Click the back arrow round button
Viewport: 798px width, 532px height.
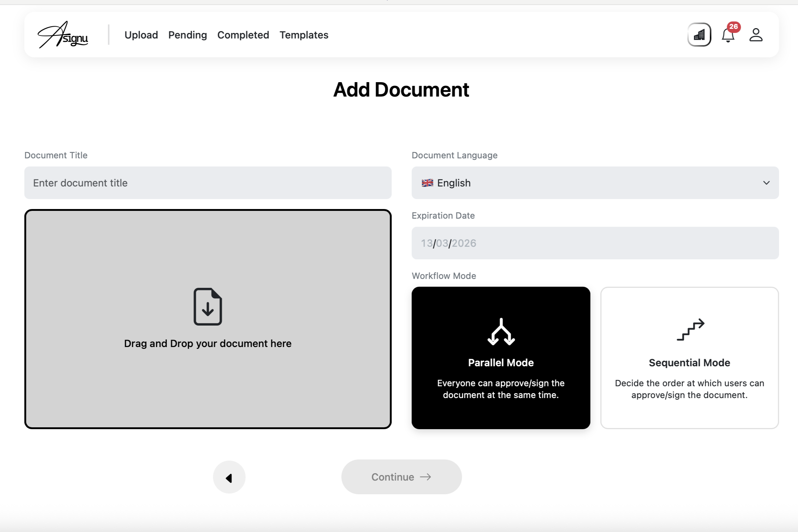click(x=229, y=477)
